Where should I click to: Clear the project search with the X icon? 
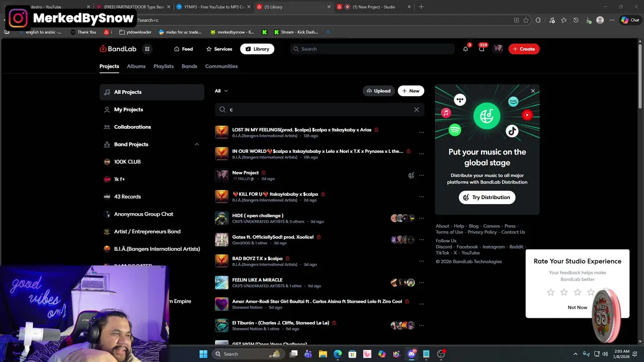pos(416,110)
